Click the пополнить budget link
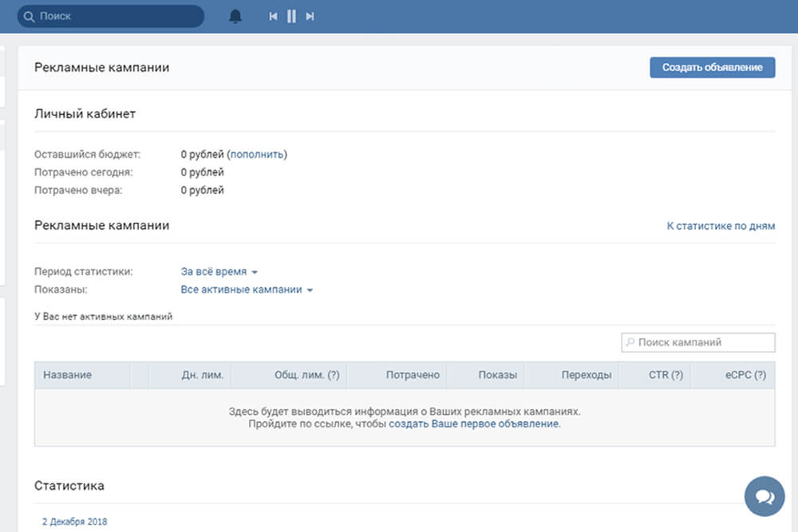The height and width of the screenshot is (532, 798). tap(257, 154)
